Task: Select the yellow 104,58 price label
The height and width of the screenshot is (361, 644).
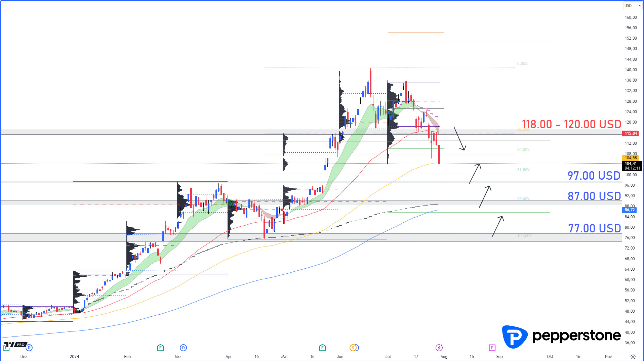Action: (x=631, y=158)
